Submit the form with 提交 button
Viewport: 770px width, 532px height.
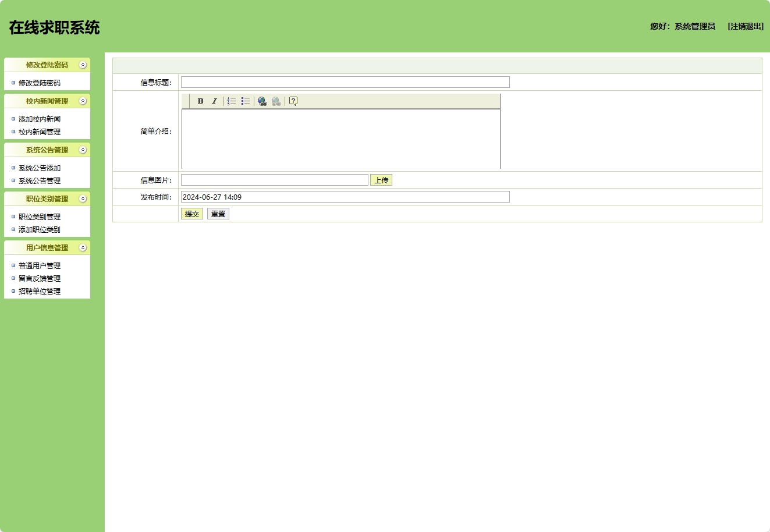(x=192, y=214)
